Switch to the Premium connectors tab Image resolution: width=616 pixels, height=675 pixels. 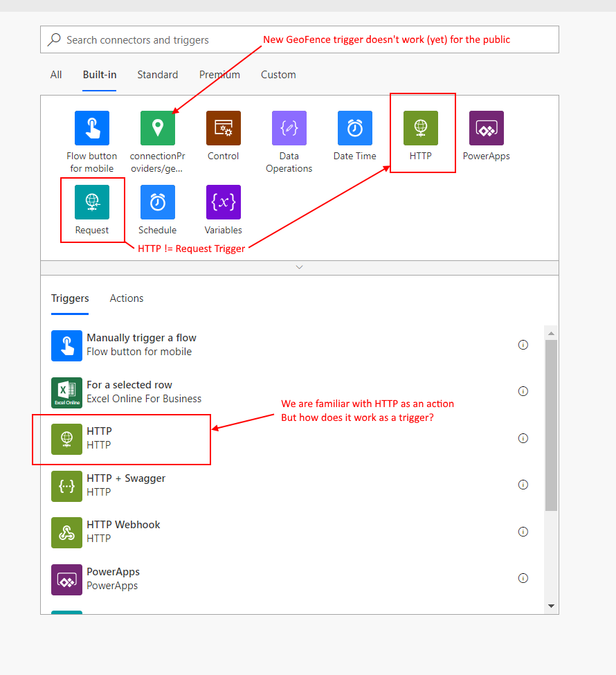coord(219,75)
